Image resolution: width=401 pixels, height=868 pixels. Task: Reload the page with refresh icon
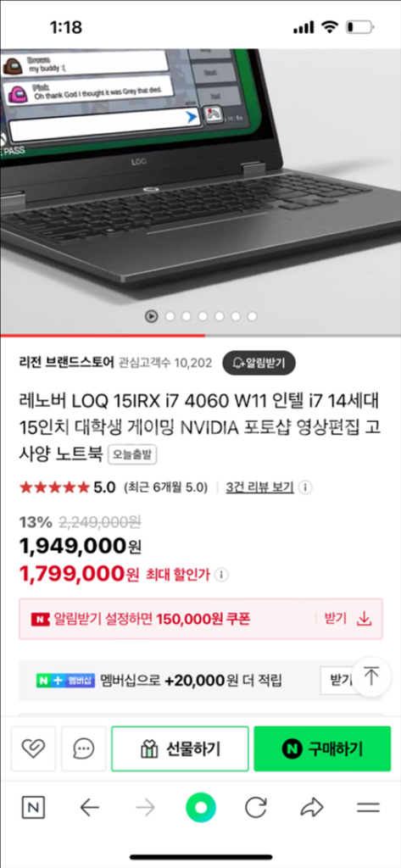(x=256, y=808)
